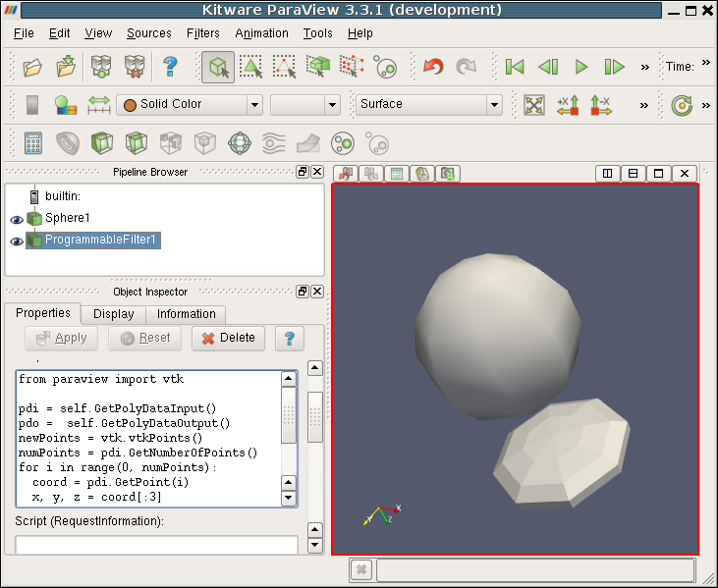Expand the overflow chevron beside Time
This screenshot has height=588, width=718.
tap(706, 62)
